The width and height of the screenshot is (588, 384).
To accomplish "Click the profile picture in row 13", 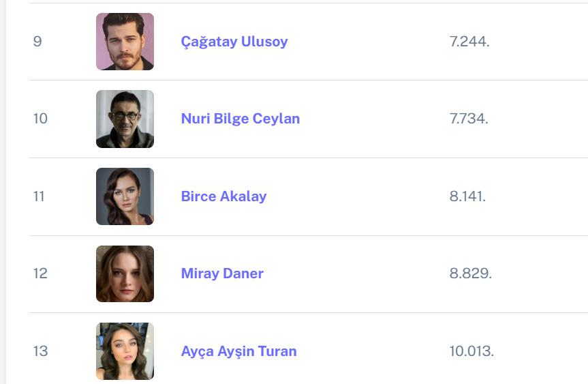I will [125, 351].
